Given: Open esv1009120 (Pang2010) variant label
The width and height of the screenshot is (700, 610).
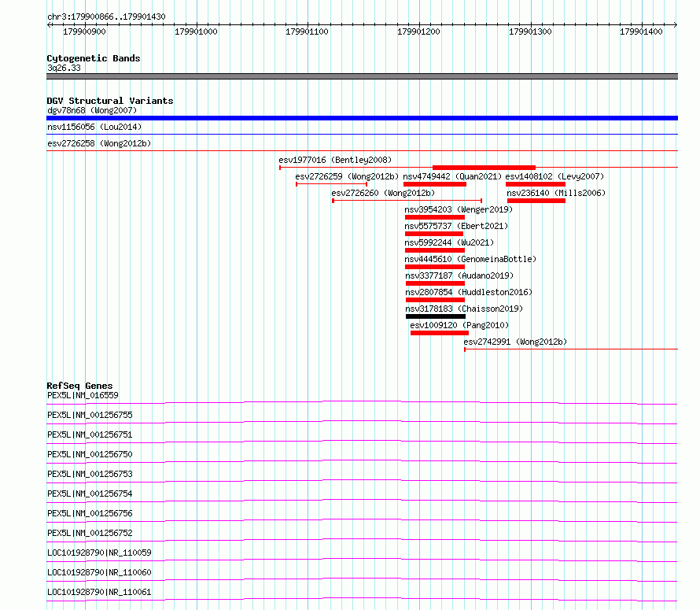Looking at the screenshot, I should (x=459, y=325).
